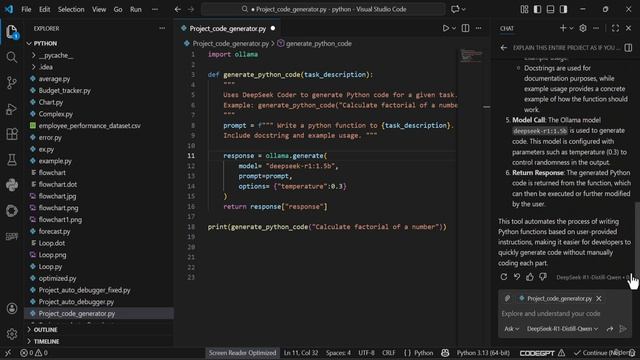Open the Source Control view
The height and width of the screenshot is (360, 640).
[12, 83]
